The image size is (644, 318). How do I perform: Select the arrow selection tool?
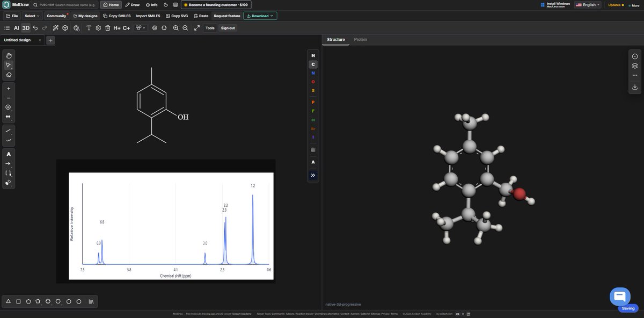click(x=9, y=65)
